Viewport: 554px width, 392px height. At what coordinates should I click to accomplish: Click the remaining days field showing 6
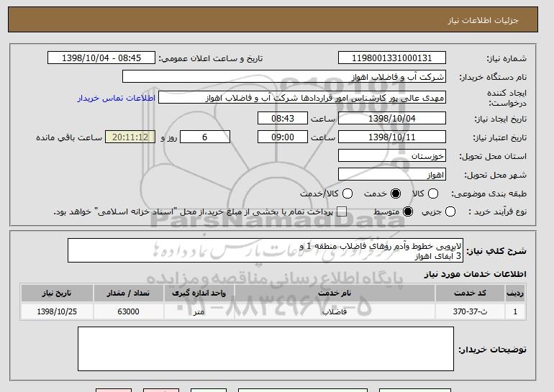205,137
